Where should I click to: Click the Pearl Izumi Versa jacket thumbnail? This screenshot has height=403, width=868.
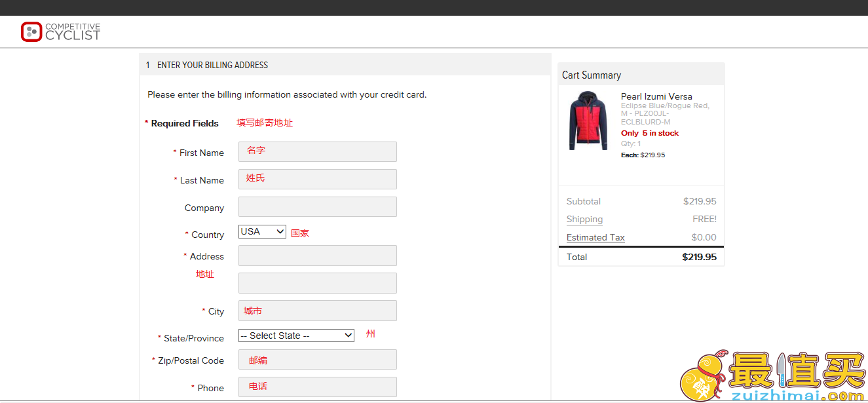[x=588, y=121]
